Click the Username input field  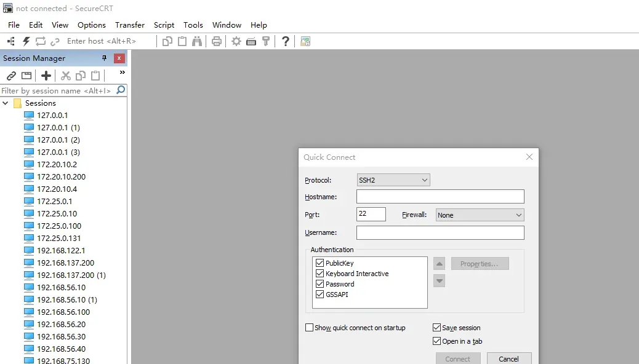440,232
